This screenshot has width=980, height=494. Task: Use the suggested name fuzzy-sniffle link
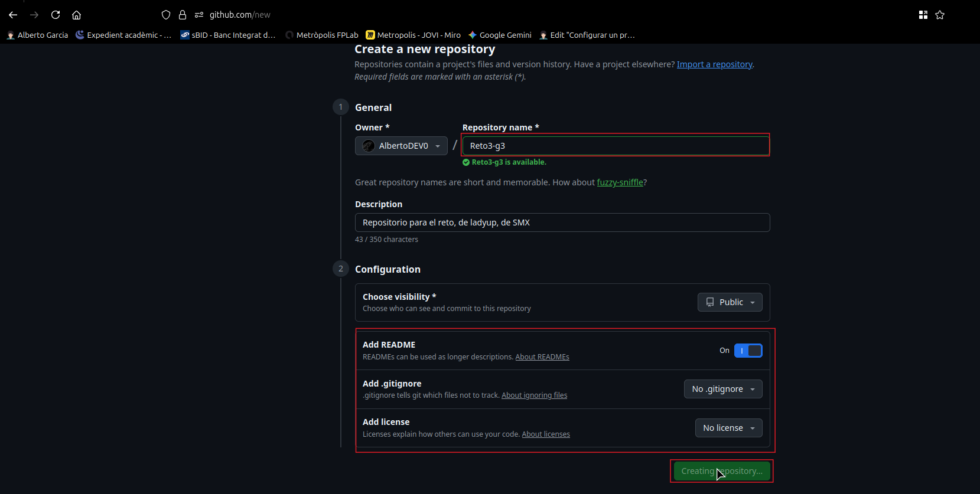620,182
